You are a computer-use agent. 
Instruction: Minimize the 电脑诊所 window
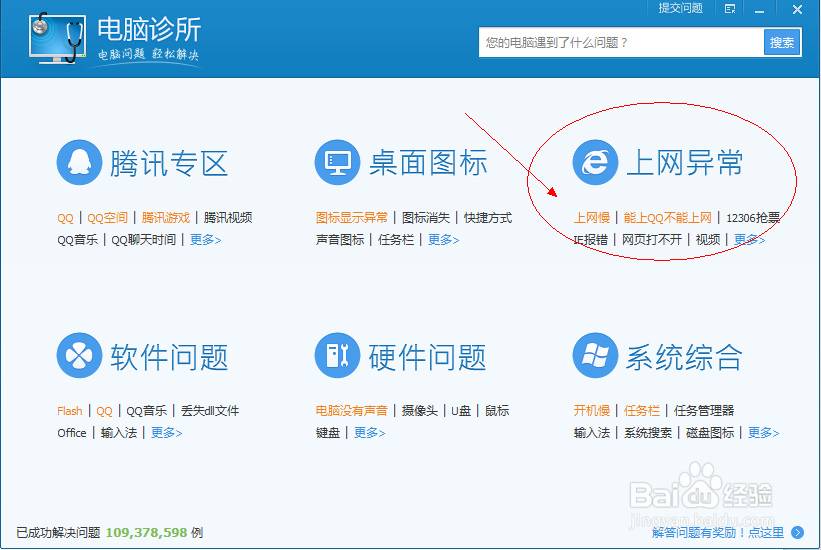[759, 10]
